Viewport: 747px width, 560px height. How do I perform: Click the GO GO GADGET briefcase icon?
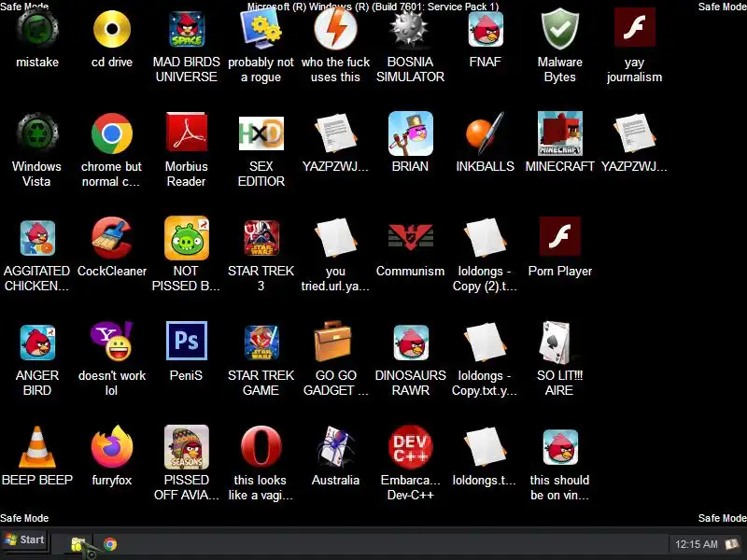click(x=333, y=342)
